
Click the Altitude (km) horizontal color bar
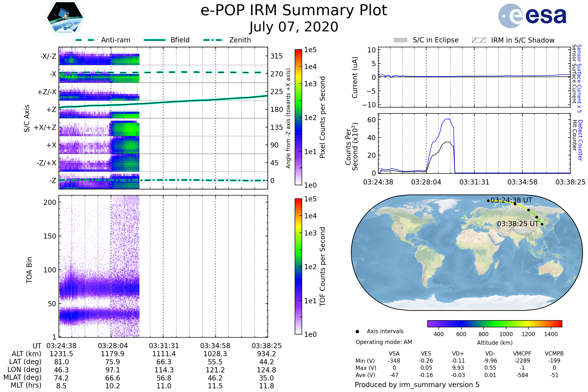click(494, 324)
